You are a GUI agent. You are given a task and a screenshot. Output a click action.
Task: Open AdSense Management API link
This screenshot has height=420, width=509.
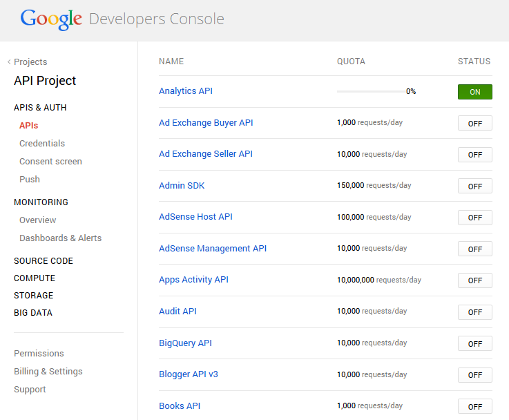coord(213,248)
